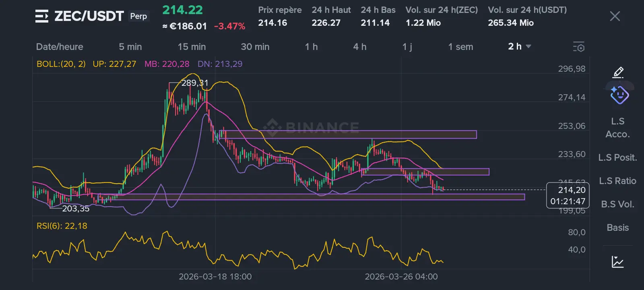The width and height of the screenshot is (644, 290).
Task: Open the Date/heure view
Action: point(60,47)
